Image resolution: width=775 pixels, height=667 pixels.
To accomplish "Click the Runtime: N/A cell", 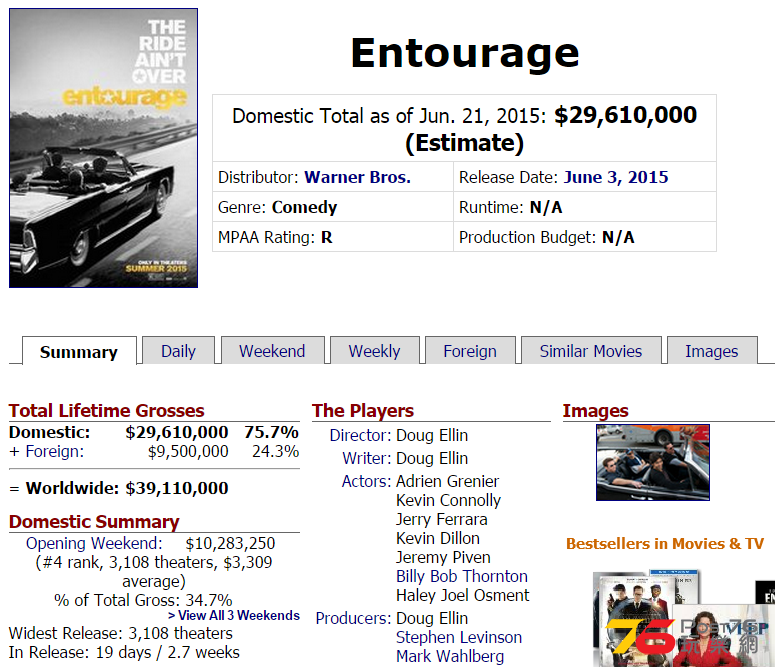I will click(585, 207).
